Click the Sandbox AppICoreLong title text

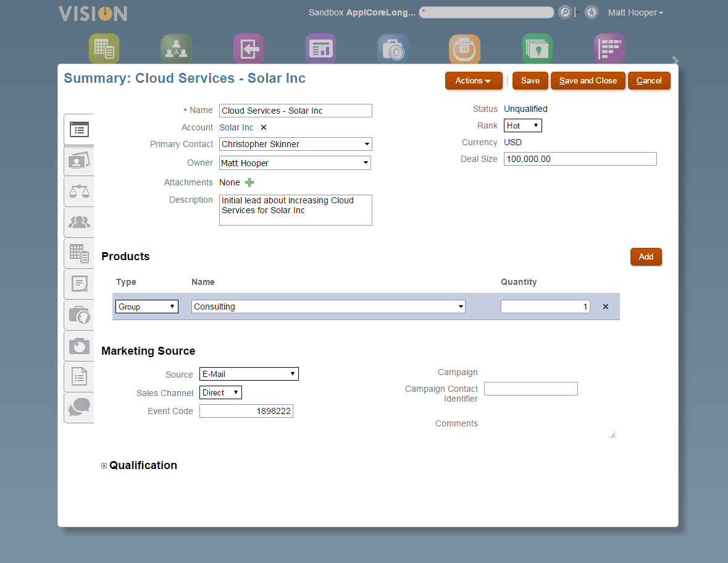click(362, 12)
